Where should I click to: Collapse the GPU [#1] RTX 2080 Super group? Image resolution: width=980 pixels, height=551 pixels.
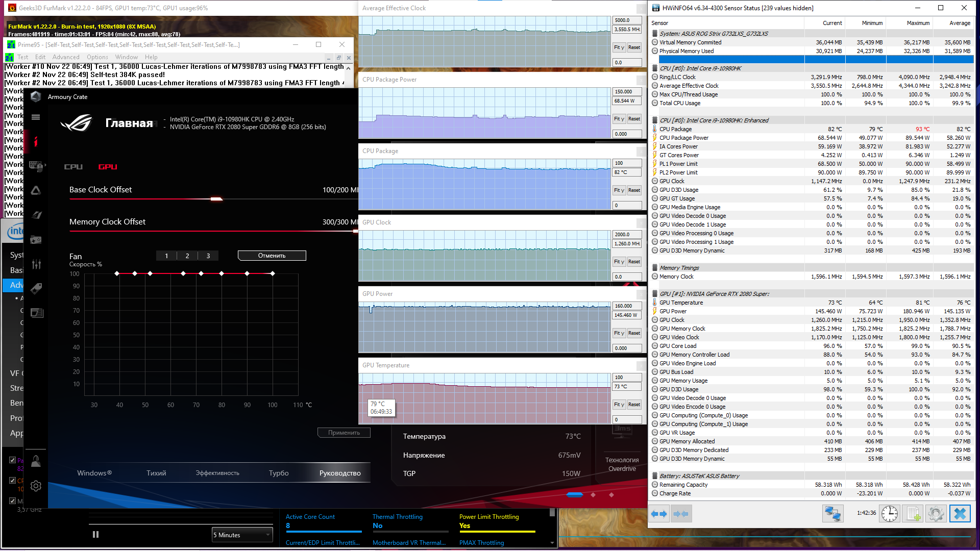click(x=655, y=294)
